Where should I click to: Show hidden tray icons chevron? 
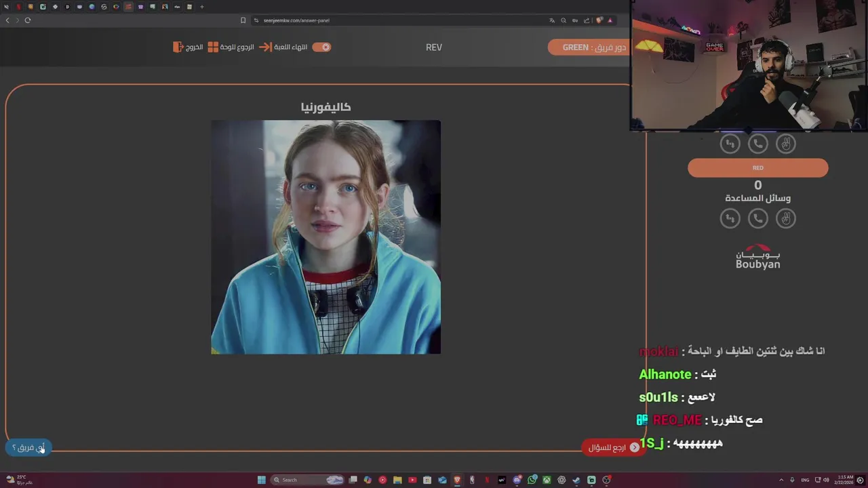(x=781, y=480)
